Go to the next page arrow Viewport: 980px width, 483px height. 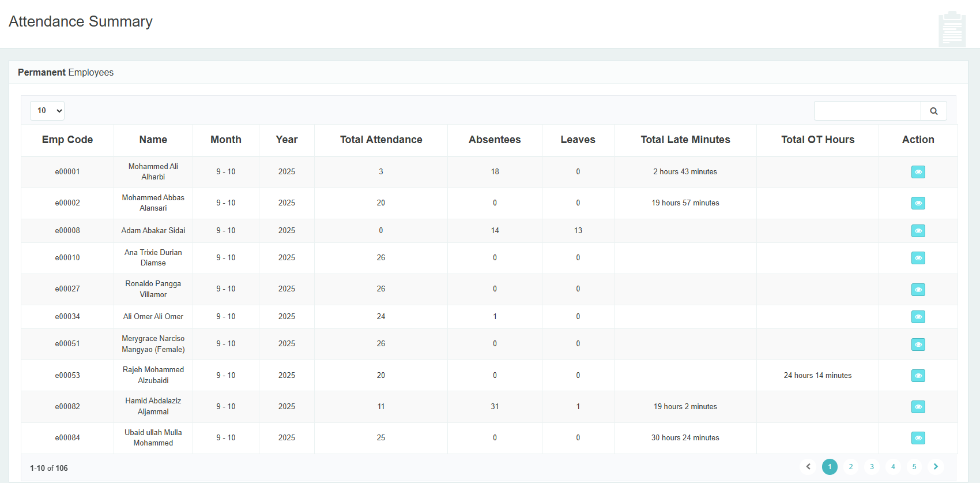click(936, 467)
